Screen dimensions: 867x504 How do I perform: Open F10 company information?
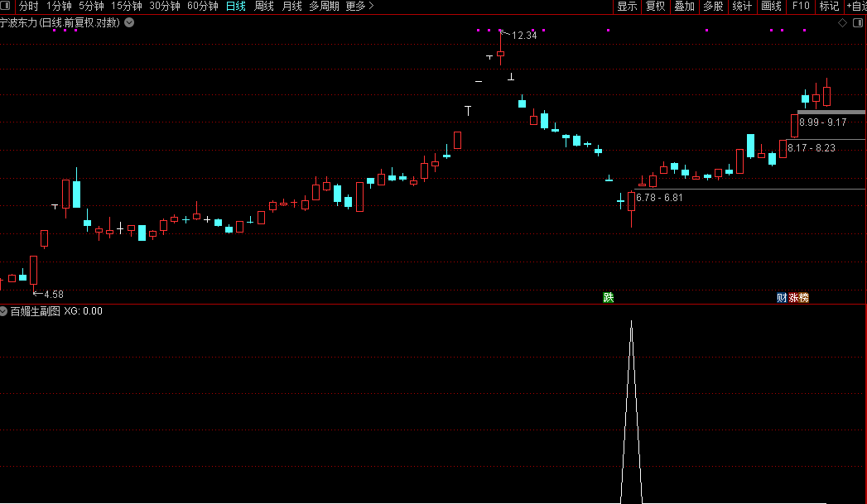(801, 6)
